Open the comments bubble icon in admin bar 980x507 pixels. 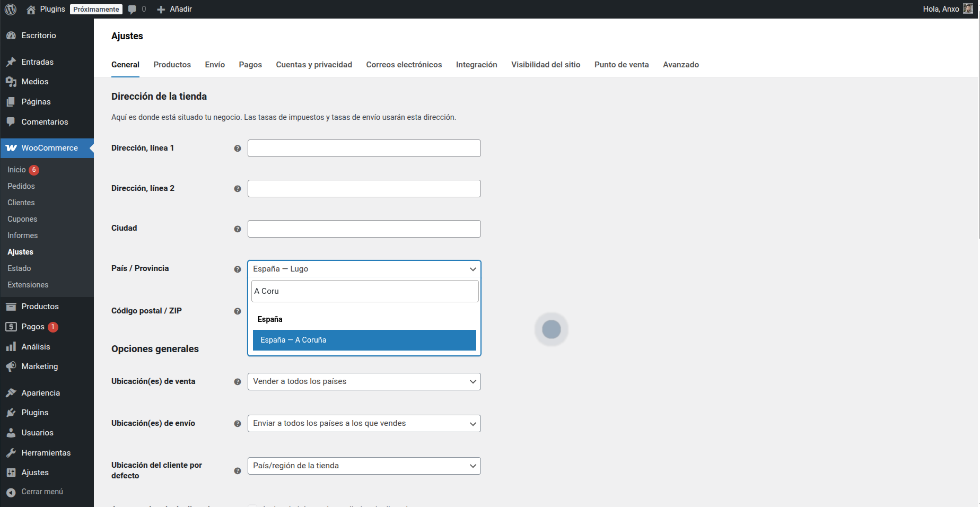(132, 9)
